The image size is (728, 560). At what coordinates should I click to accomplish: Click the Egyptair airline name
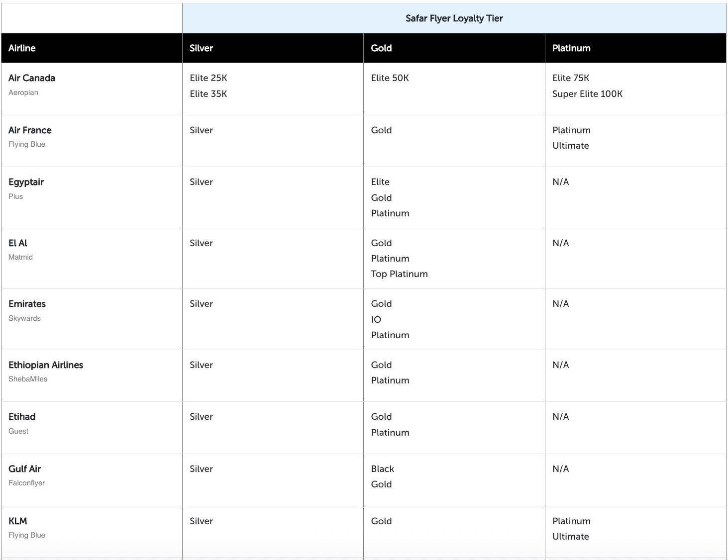click(x=26, y=182)
